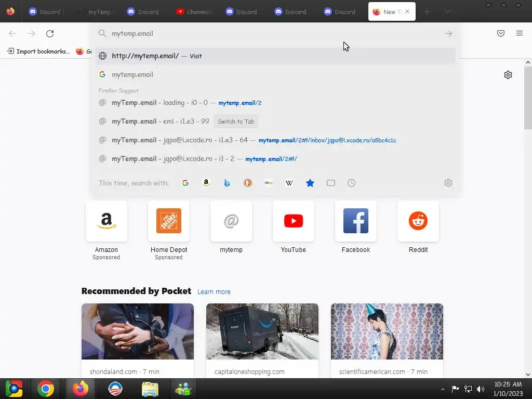Search bookmarks with the star icon
Screen dimensions: 532x399
click(310, 183)
